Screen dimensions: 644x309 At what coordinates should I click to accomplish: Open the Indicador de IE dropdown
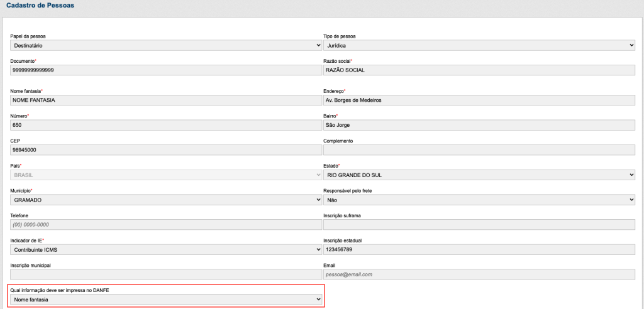[166, 249]
